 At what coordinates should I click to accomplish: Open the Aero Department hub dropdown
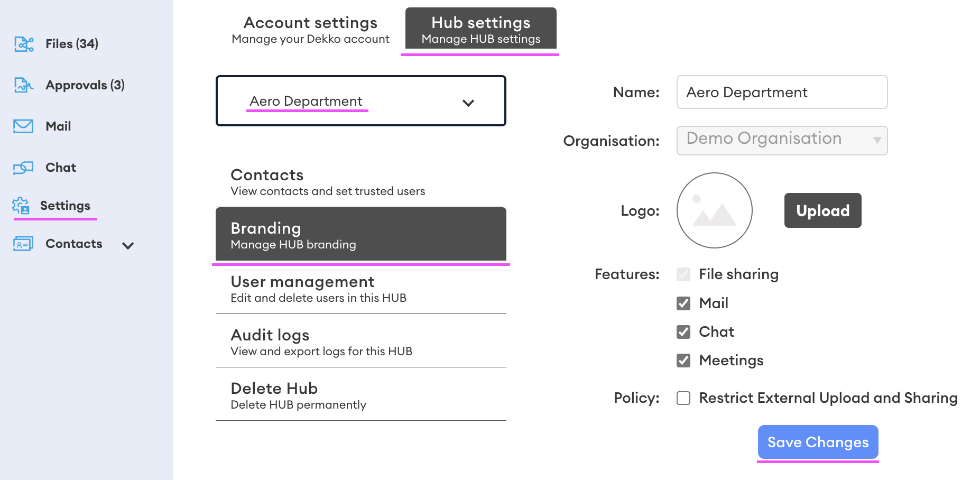pyautogui.click(x=361, y=101)
